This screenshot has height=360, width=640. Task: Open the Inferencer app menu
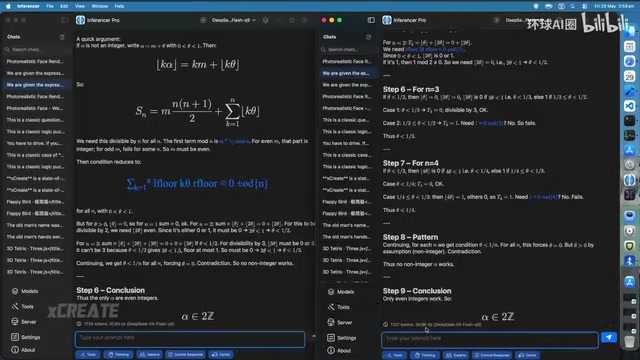pos(28,6)
